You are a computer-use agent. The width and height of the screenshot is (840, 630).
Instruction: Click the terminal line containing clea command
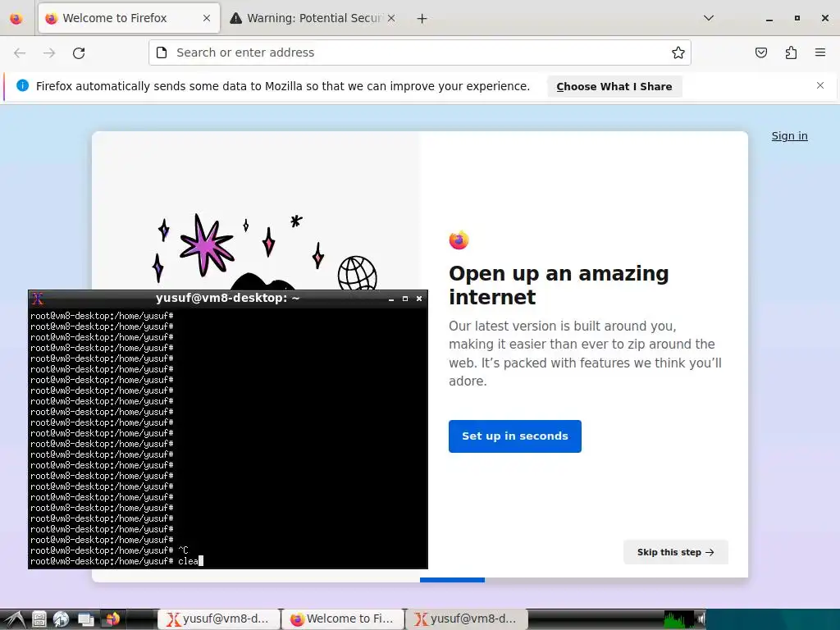116,561
